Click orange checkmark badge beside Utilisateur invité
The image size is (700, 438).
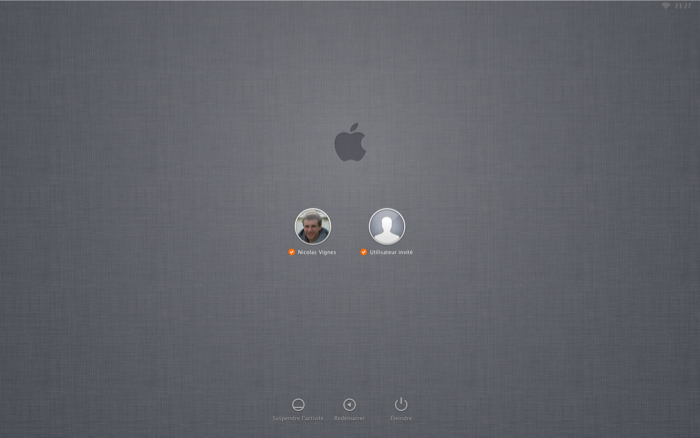(364, 252)
